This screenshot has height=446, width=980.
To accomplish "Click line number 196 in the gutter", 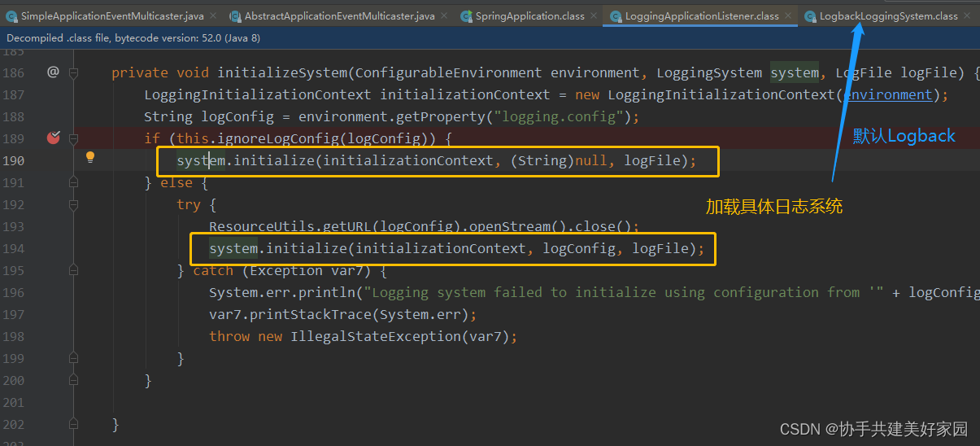I will point(13,292).
